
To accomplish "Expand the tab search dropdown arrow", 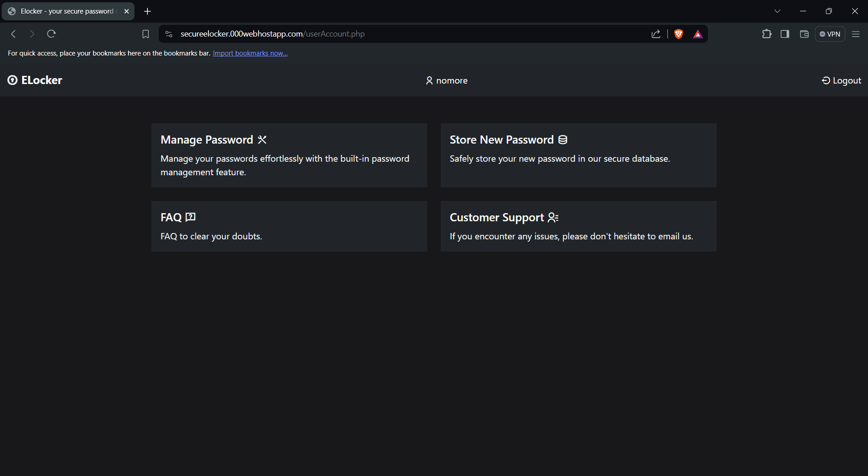I will [x=778, y=11].
